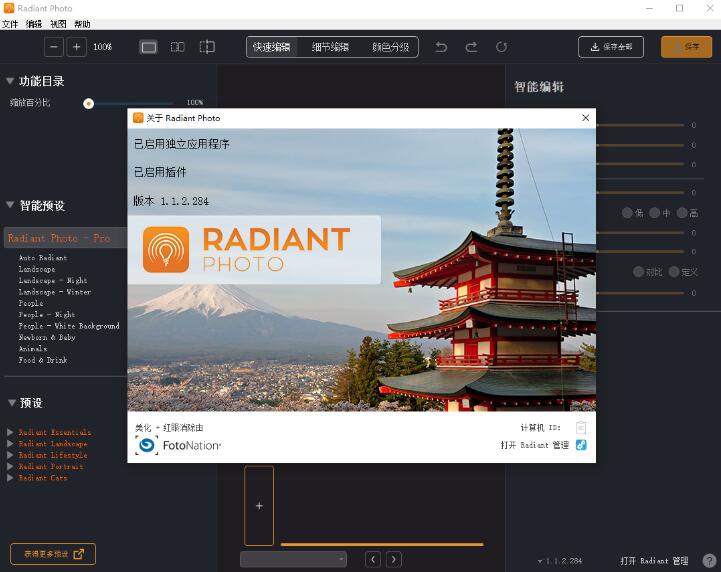Switch to the 细节编辑 tab
Screen dimensions: 721x572
pos(330,47)
